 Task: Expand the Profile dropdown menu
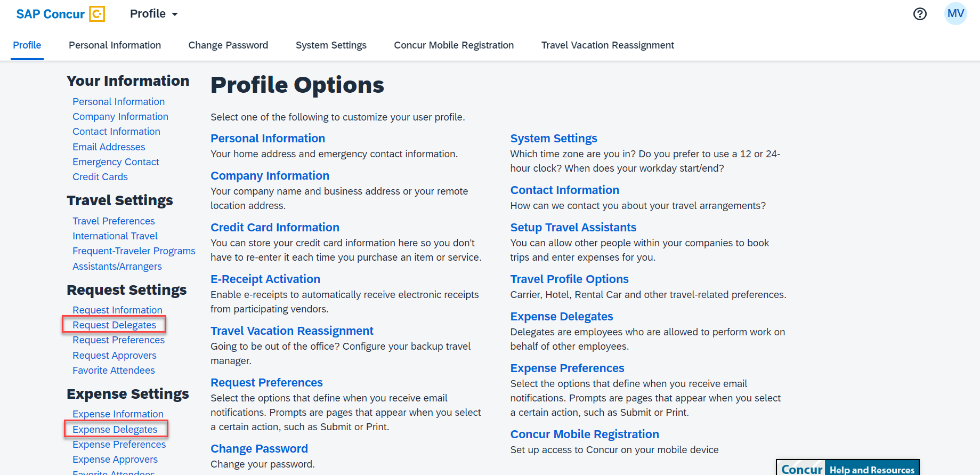click(x=153, y=14)
